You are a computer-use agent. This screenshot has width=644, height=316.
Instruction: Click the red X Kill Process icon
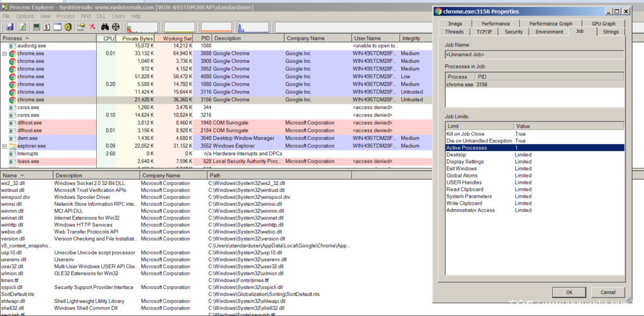click(92, 27)
